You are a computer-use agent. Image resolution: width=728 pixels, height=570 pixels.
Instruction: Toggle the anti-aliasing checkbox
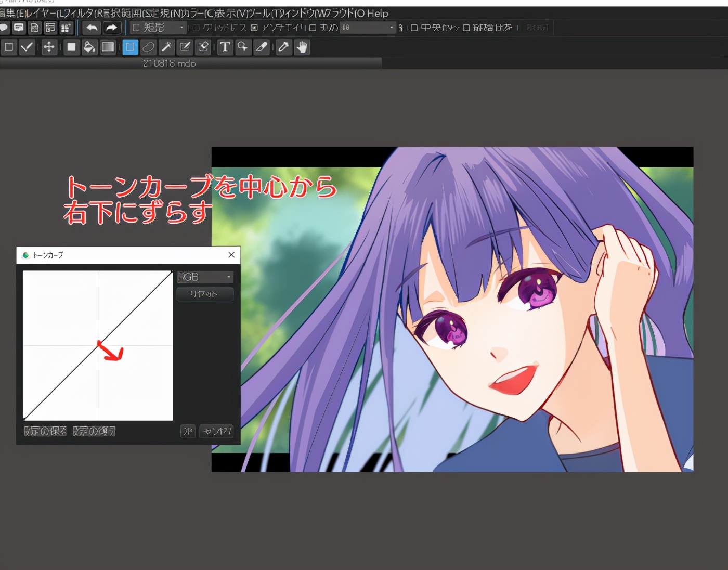pyautogui.click(x=254, y=28)
